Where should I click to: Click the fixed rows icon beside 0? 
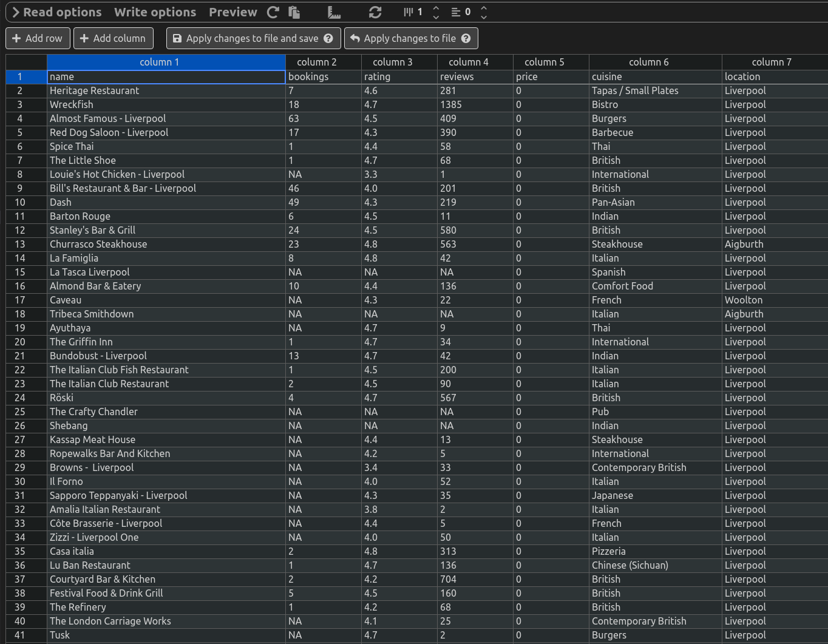(x=456, y=12)
